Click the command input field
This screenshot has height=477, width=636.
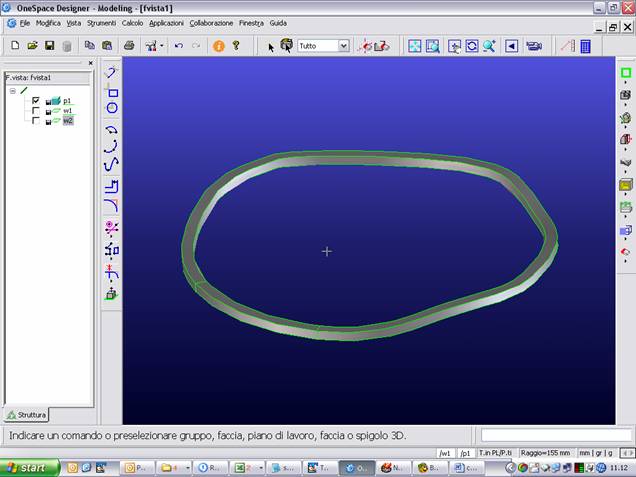(x=556, y=435)
